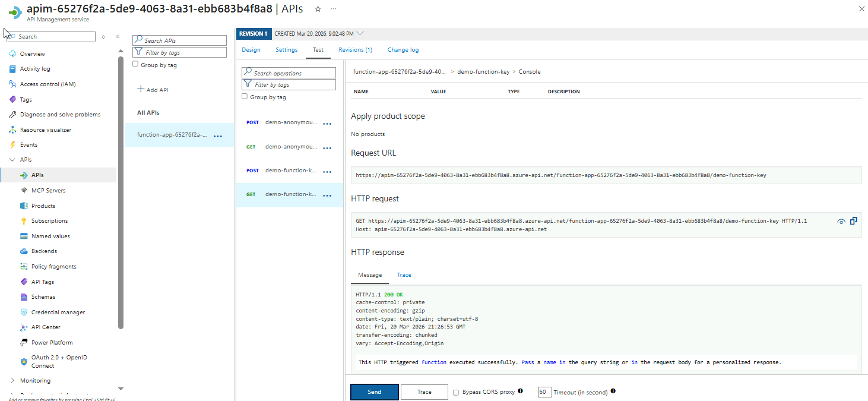
Task: Toggle eye icon to reveal HTTP request secrets
Action: pyautogui.click(x=841, y=222)
